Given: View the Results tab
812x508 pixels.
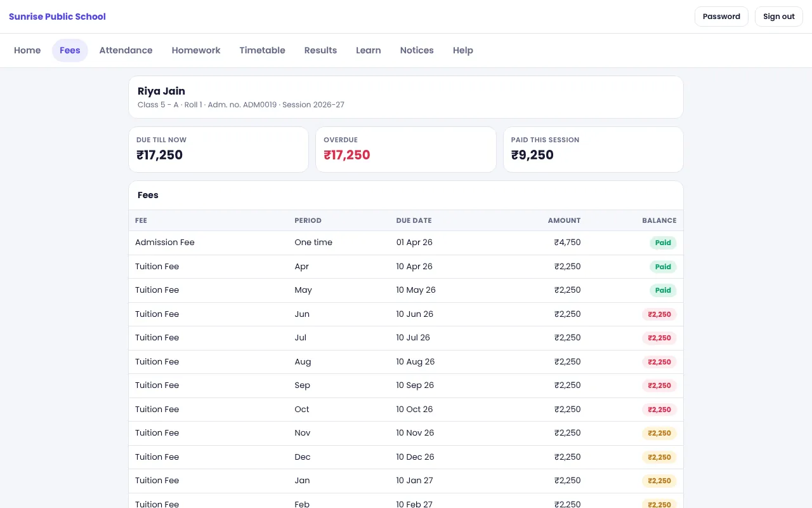Looking at the screenshot, I should coord(320,50).
